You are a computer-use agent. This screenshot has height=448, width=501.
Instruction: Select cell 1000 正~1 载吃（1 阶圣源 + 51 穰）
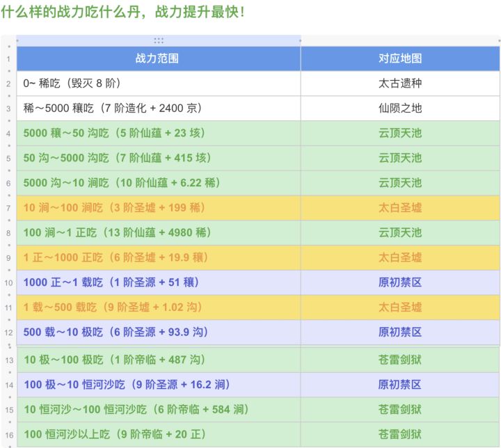pyautogui.click(x=159, y=283)
